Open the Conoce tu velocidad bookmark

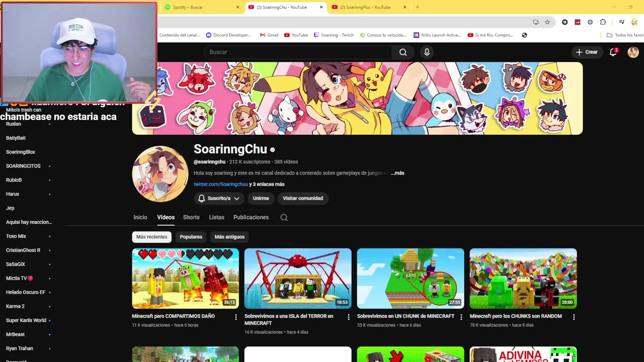(x=382, y=35)
